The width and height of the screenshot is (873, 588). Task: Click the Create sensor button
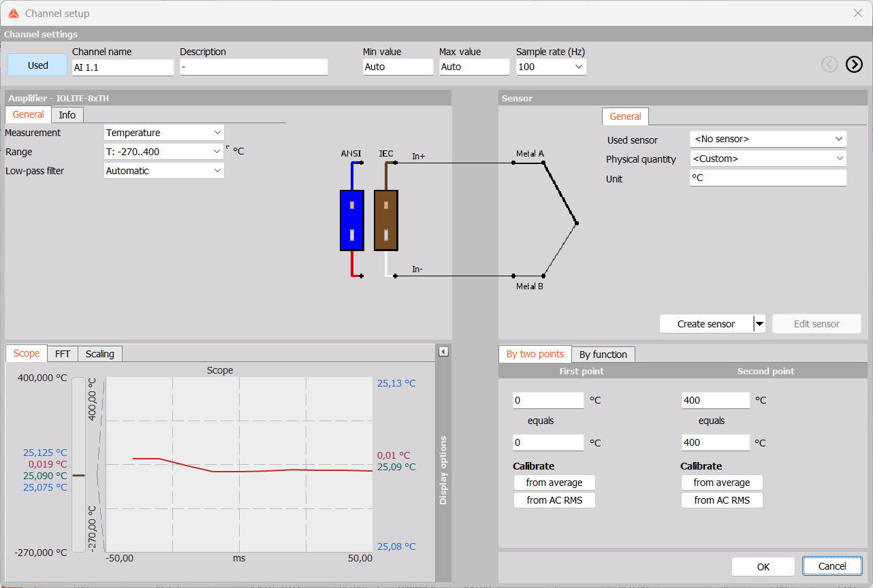706,324
